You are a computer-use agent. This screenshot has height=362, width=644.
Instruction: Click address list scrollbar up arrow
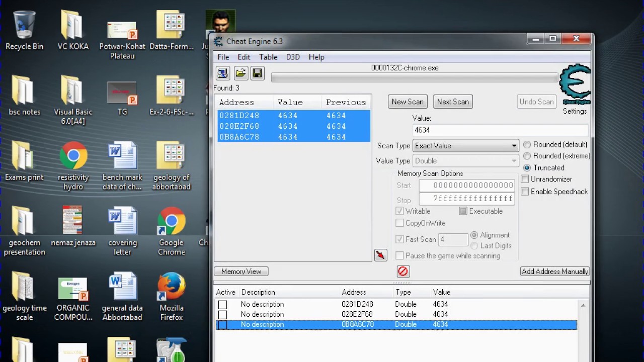583,305
